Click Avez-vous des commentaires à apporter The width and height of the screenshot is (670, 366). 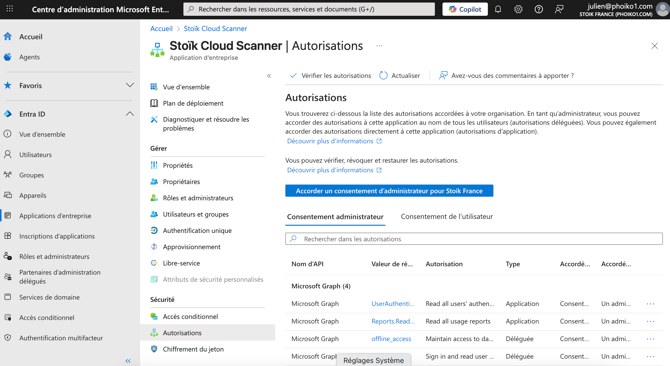coord(506,76)
